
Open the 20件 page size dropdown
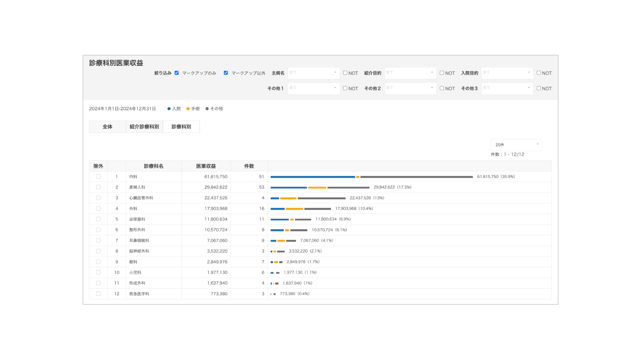click(x=516, y=145)
